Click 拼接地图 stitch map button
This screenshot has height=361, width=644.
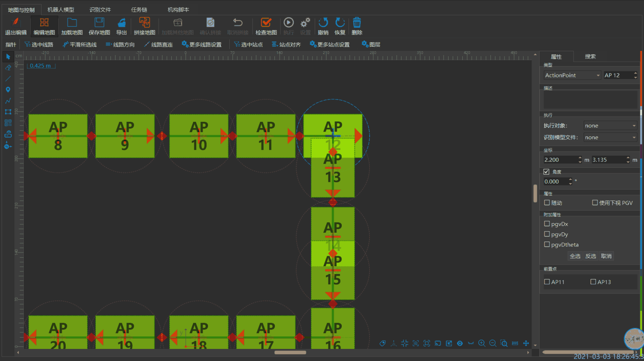click(x=145, y=26)
